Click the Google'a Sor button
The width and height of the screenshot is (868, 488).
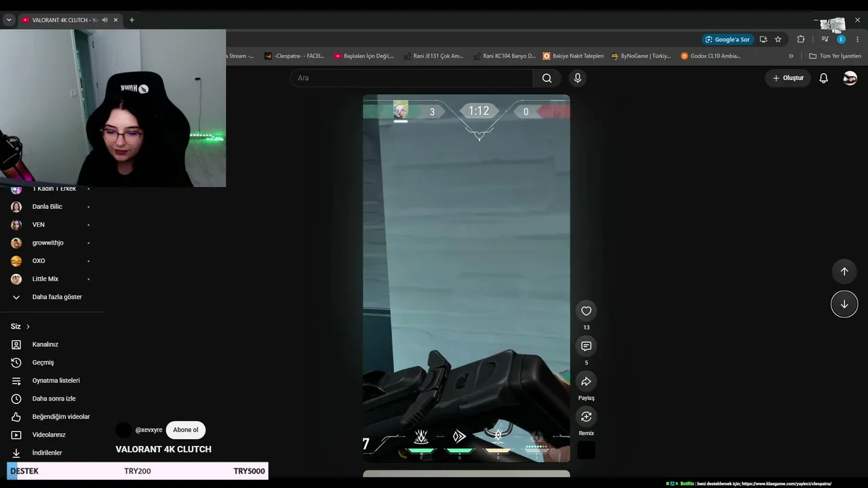coord(728,39)
